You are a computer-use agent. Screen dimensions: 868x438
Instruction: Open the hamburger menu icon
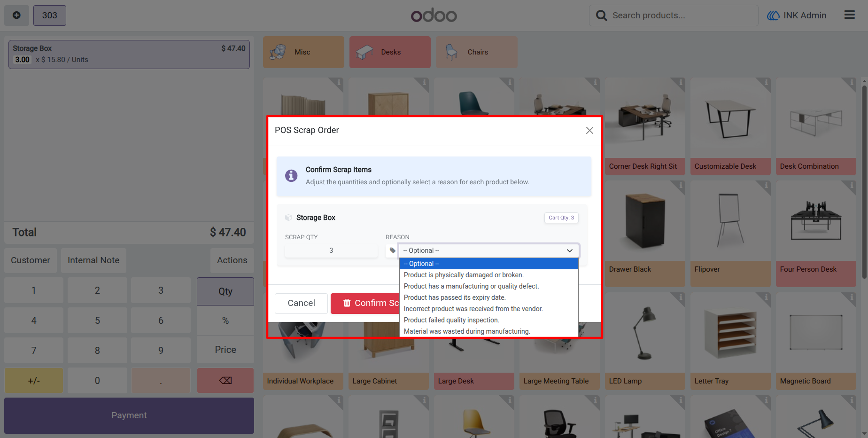(849, 15)
